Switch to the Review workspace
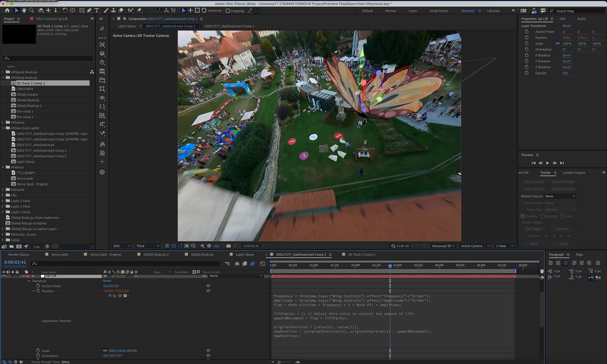The image size is (607, 364). tap(391, 11)
